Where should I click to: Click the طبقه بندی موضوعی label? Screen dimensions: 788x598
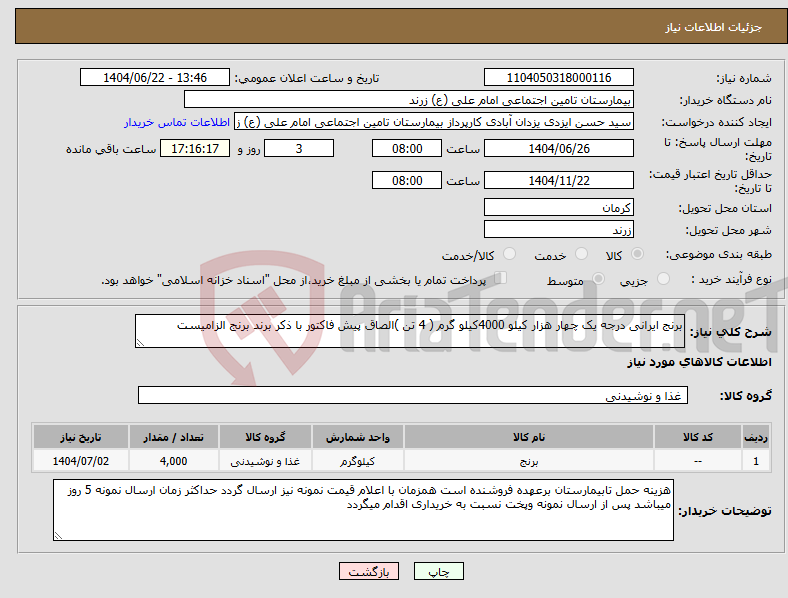point(719,254)
